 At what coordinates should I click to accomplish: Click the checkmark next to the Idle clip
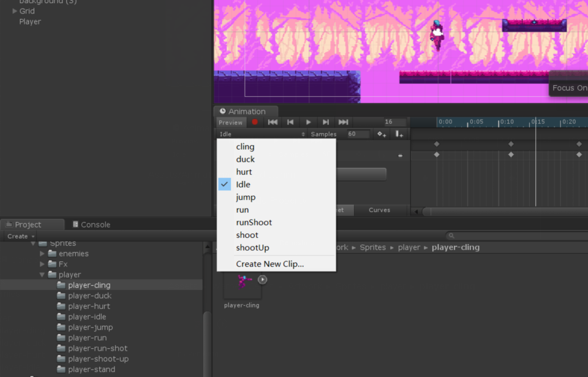[224, 184]
